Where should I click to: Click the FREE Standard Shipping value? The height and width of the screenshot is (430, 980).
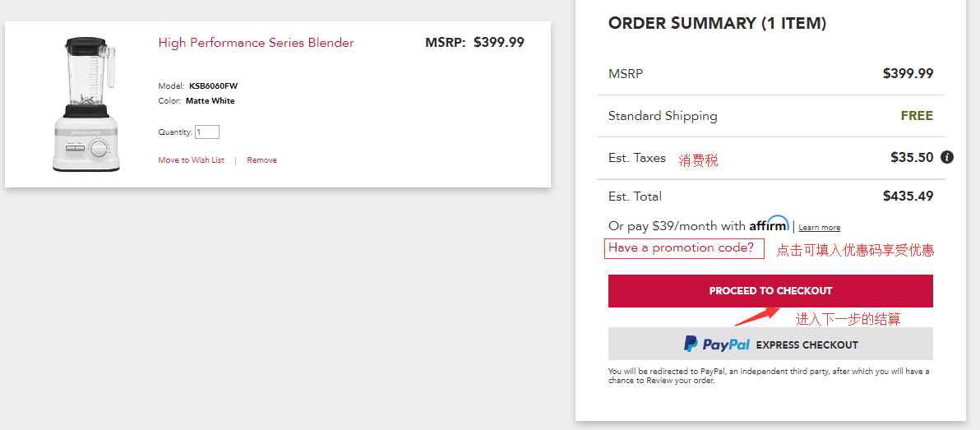pyautogui.click(x=917, y=116)
